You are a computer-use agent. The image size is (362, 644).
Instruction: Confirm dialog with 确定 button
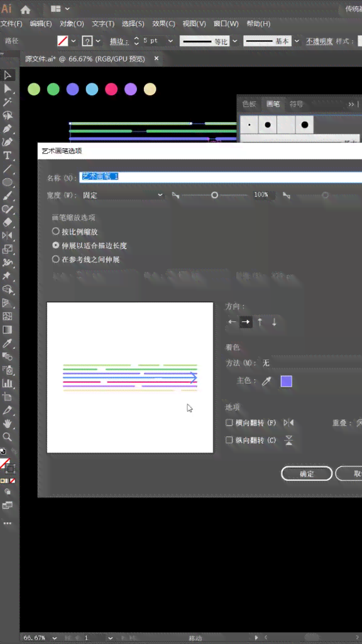click(x=307, y=473)
